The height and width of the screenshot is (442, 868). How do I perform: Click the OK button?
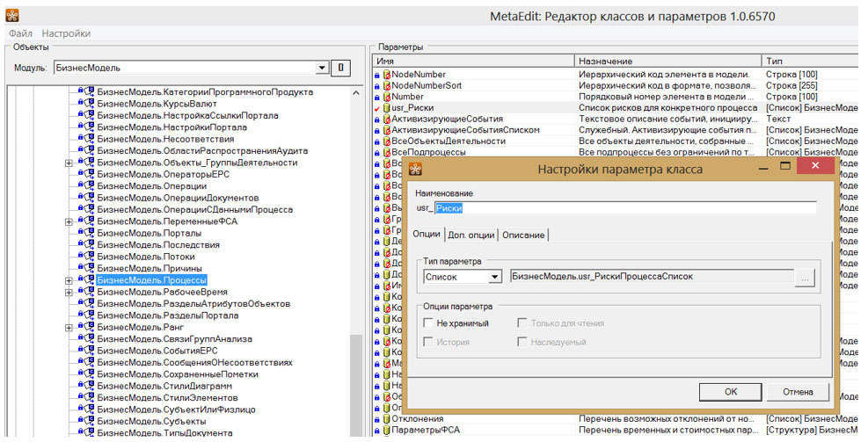(731, 392)
